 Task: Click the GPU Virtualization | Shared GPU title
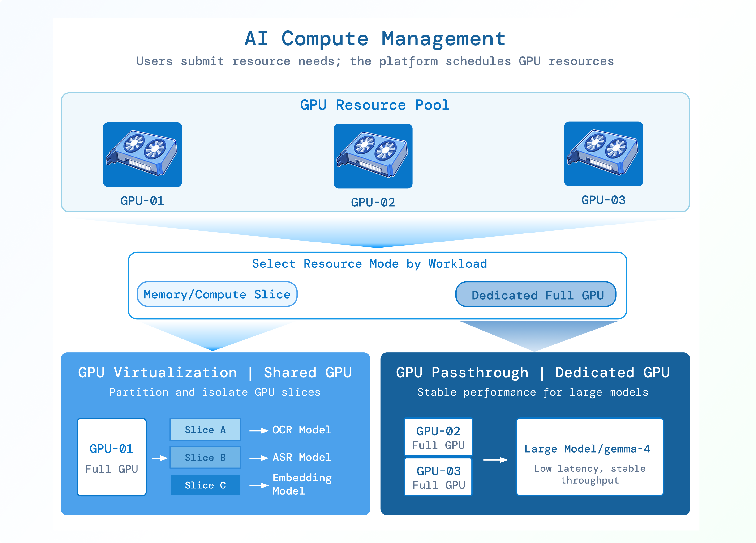coord(215,373)
